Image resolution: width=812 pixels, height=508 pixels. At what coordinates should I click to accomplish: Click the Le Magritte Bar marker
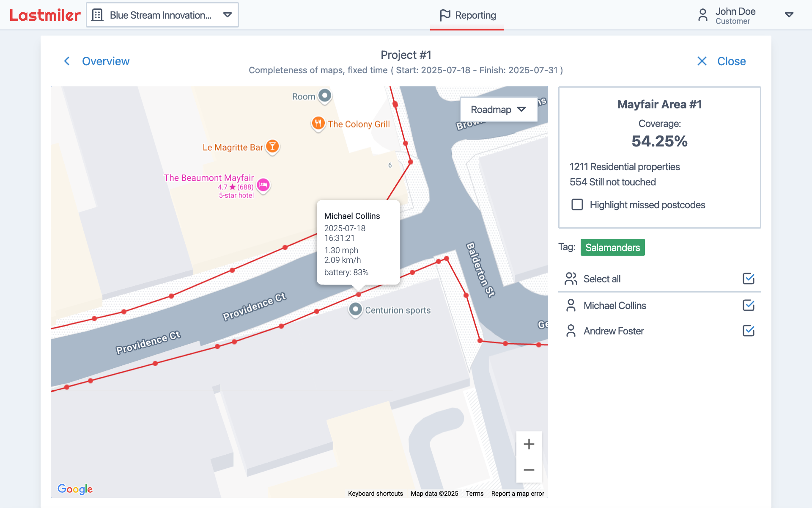tap(273, 147)
